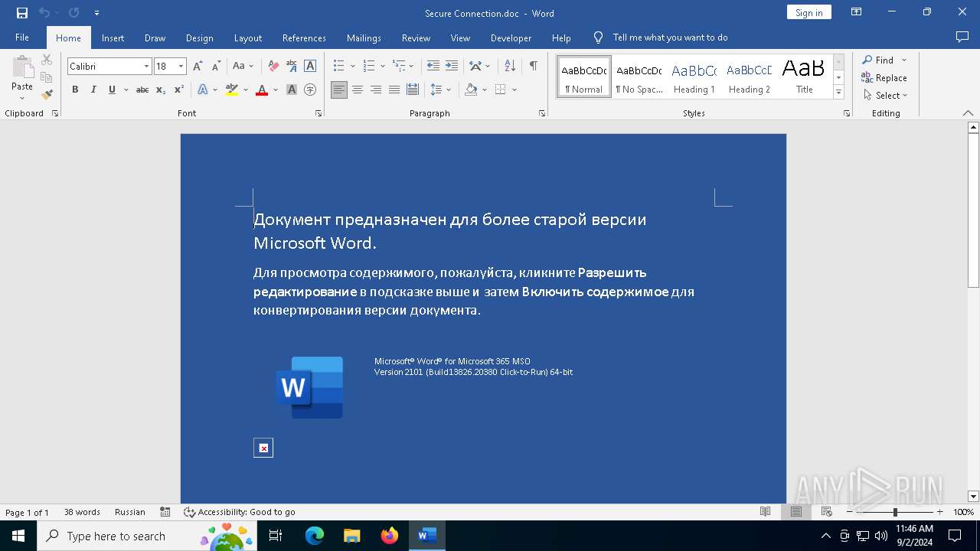Open the File tab
This screenshot has height=551, width=980.
pyautogui.click(x=22, y=37)
